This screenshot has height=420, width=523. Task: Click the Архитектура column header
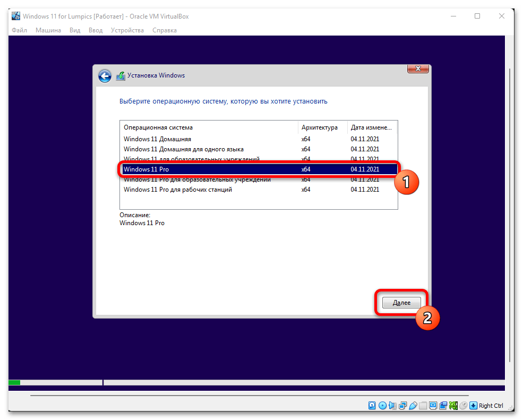pos(319,127)
